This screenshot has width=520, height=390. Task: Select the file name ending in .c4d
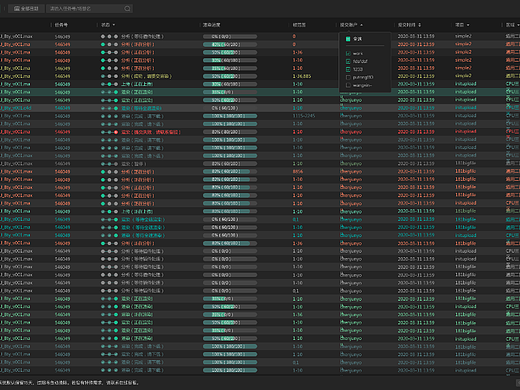tap(16, 108)
